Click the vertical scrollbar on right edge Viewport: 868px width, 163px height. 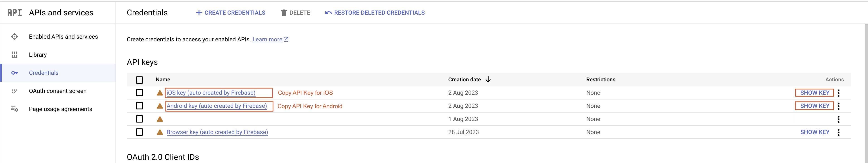click(866, 94)
